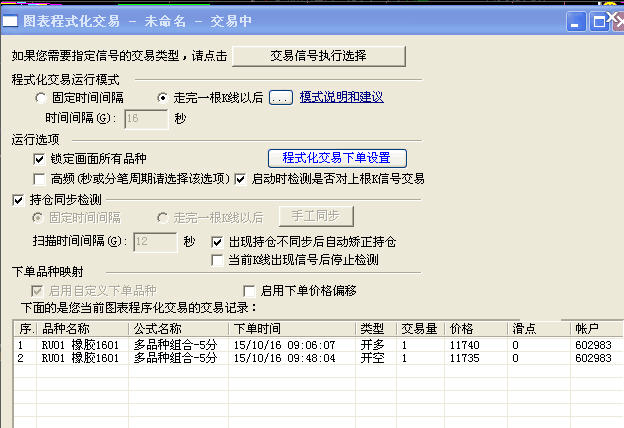Toggle the 持仓同步检测 checkbox
This screenshot has height=428, width=624.
(x=18, y=200)
